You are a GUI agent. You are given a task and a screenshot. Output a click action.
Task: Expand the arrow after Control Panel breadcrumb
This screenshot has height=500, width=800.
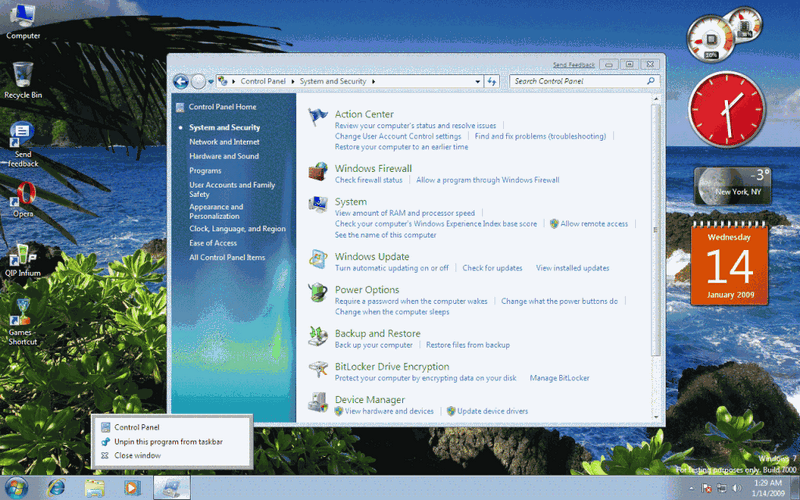(293, 81)
